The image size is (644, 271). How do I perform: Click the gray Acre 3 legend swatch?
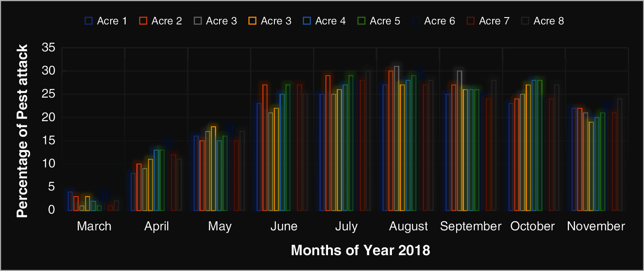point(198,21)
